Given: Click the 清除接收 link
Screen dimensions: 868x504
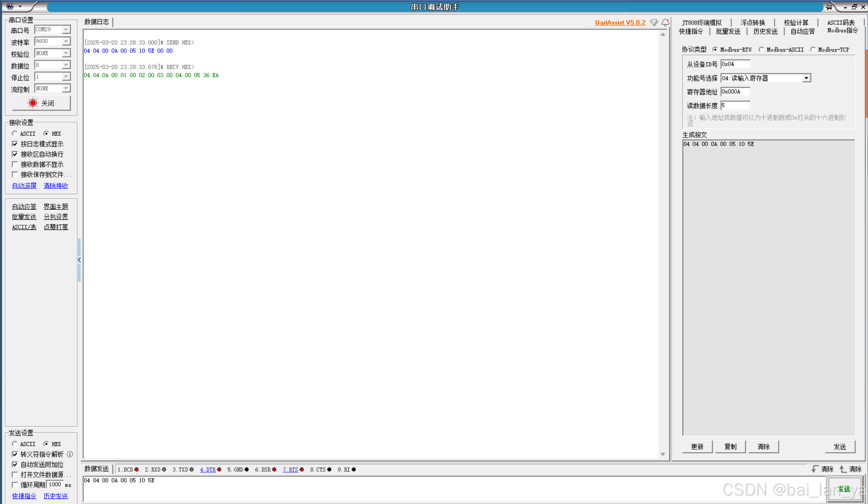Looking at the screenshot, I should coord(56,185).
